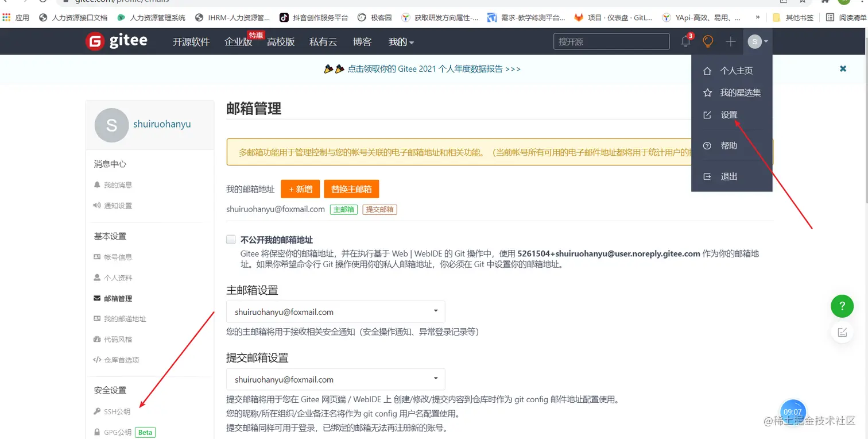Open 人力资源接口文档 bookmark
Image resolution: width=868 pixels, height=439 pixels.
point(73,17)
